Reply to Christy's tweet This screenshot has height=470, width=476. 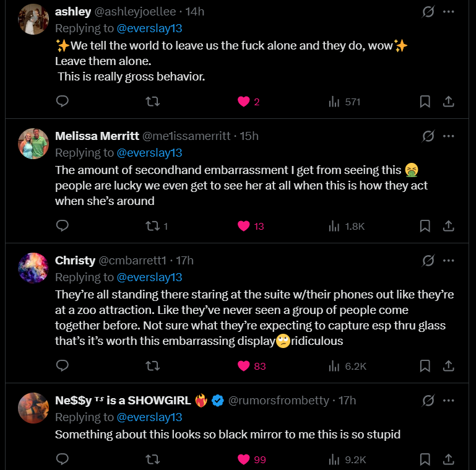62,366
